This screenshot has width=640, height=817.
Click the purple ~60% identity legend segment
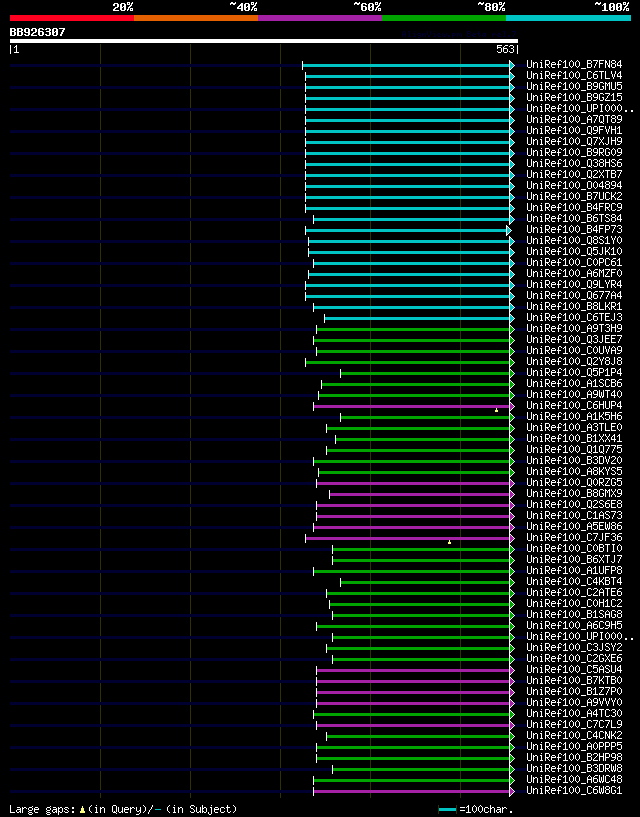pyautogui.click(x=320, y=18)
